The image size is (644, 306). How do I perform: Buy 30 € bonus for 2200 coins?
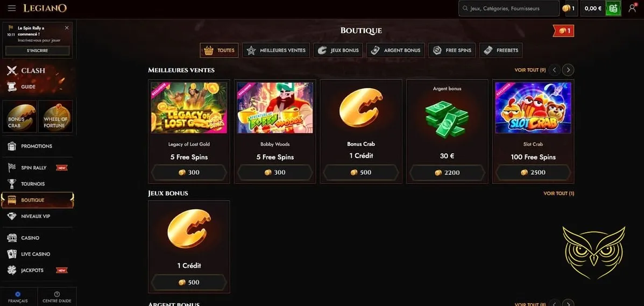tap(447, 173)
